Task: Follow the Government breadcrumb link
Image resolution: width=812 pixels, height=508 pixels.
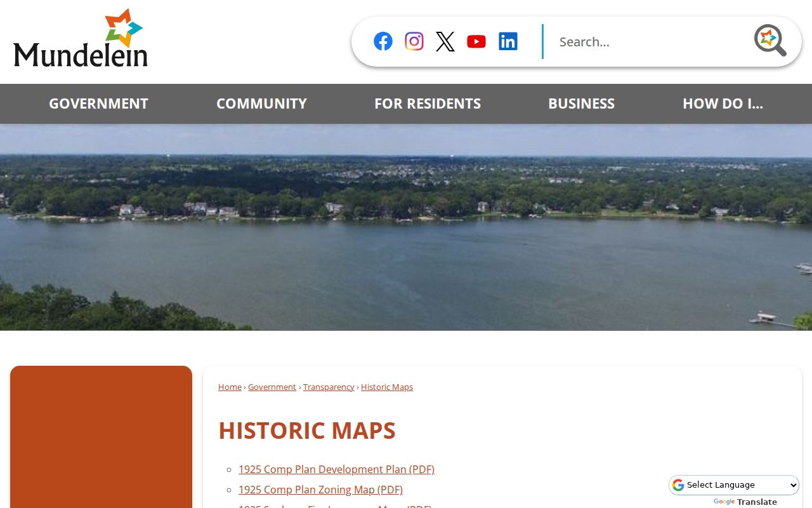Action: click(x=272, y=387)
